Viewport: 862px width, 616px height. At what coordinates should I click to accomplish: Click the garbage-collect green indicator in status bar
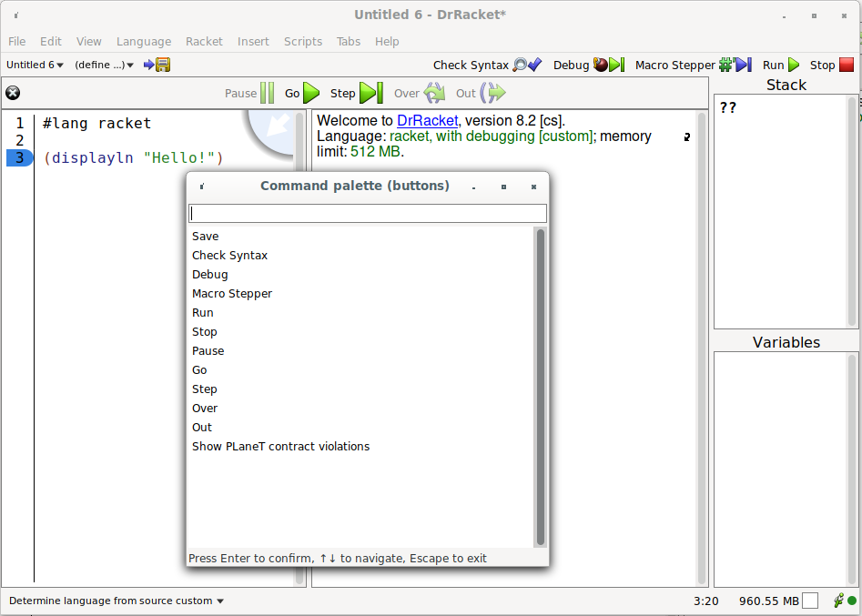852,601
